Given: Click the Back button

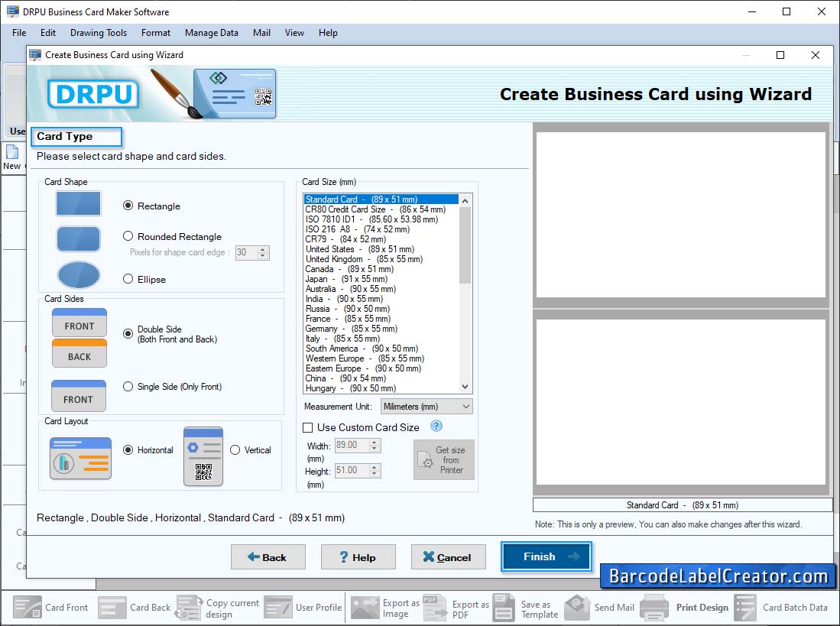Looking at the screenshot, I should point(268,557).
